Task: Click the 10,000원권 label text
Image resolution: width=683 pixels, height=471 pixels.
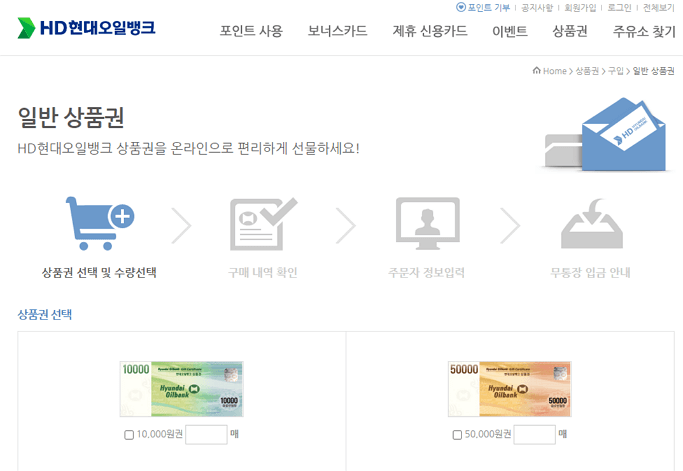Action: (159, 434)
